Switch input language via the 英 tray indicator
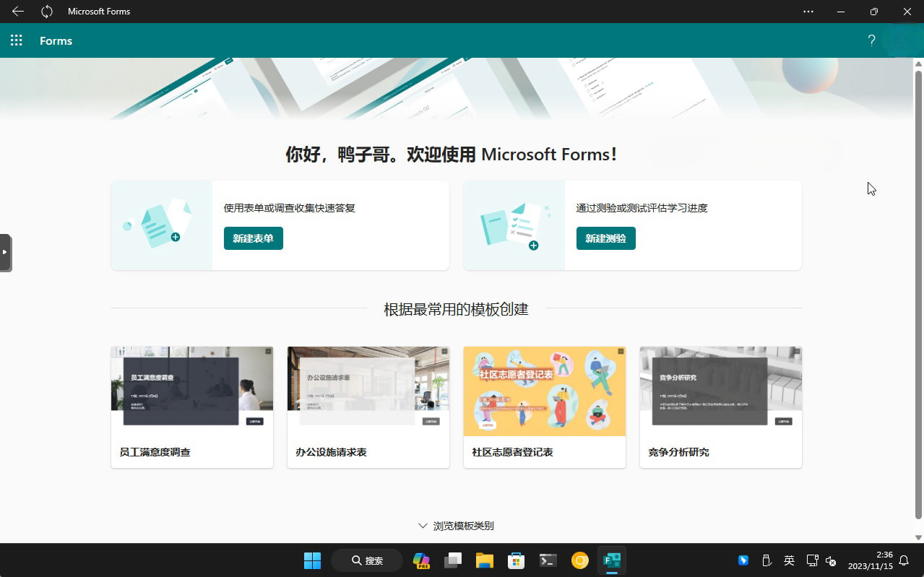Screen dimensions: 924x577 [789, 560]
